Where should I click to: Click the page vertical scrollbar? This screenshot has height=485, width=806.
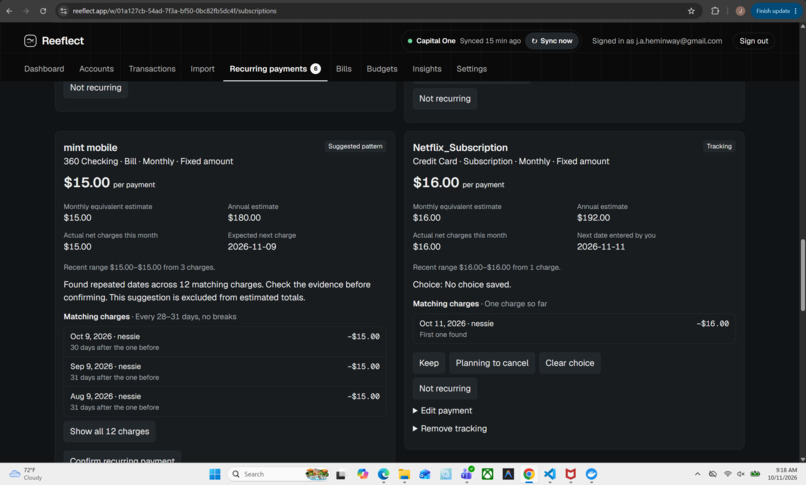coord(802,275)
